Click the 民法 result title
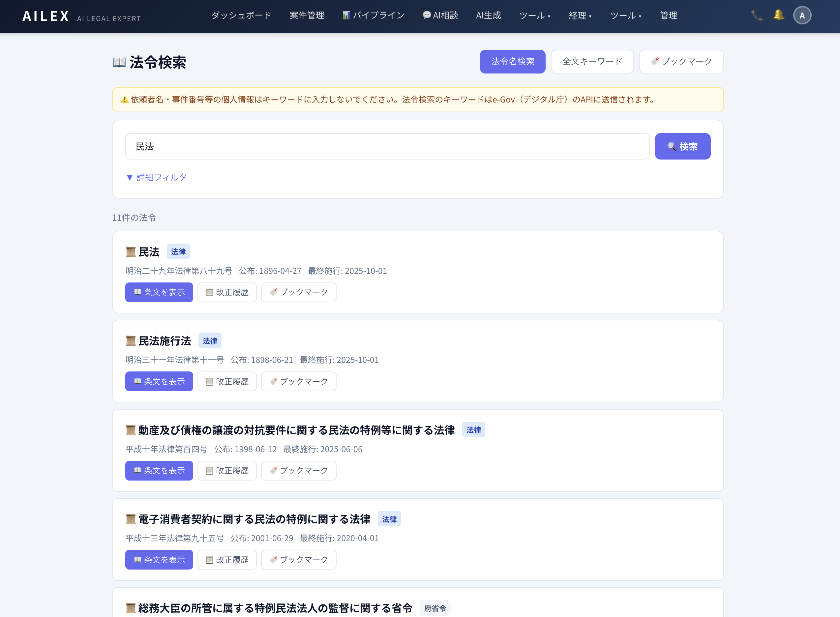Screen dimensions: 840x617 tap(149, 252)
